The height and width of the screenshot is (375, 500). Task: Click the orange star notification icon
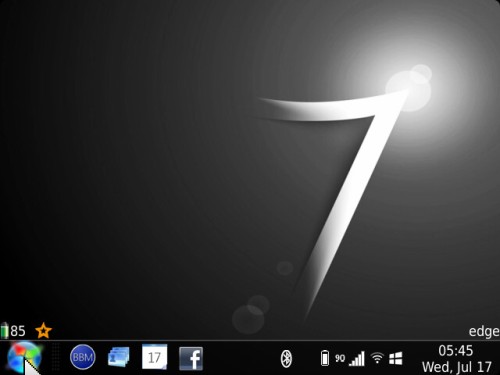43,330
